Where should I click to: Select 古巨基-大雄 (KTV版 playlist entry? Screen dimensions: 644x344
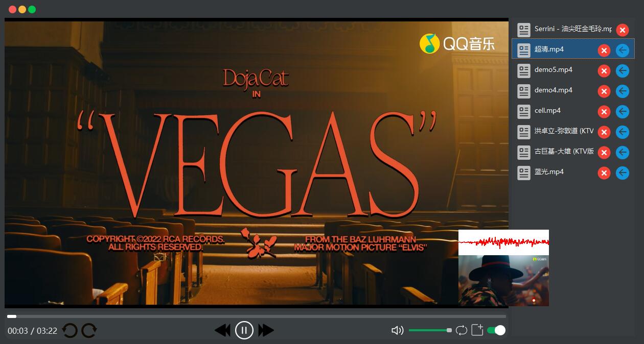point(573,151)
